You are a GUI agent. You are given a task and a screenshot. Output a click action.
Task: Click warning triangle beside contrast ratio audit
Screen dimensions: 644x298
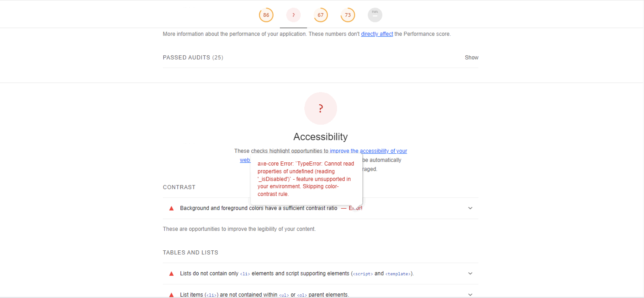click(x=171, y=208)
